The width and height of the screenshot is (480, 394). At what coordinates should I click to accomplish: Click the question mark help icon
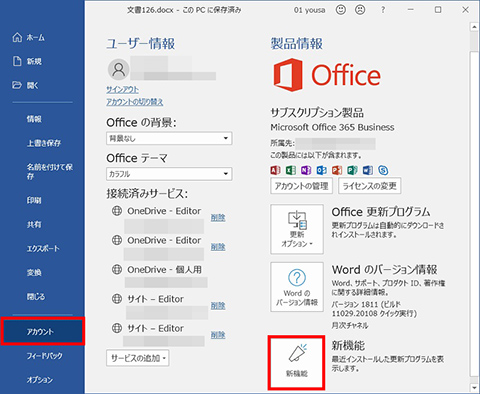tap(383, 10)
